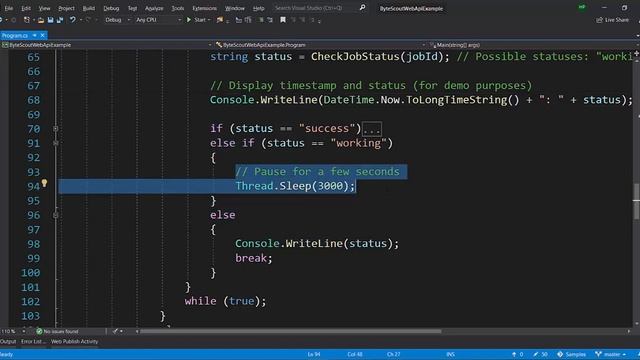Image resolution: width=640 pixels, height=360 pixels.
Task: Click the vertical scrollbar thumb
Action: [x=636, y=202]
